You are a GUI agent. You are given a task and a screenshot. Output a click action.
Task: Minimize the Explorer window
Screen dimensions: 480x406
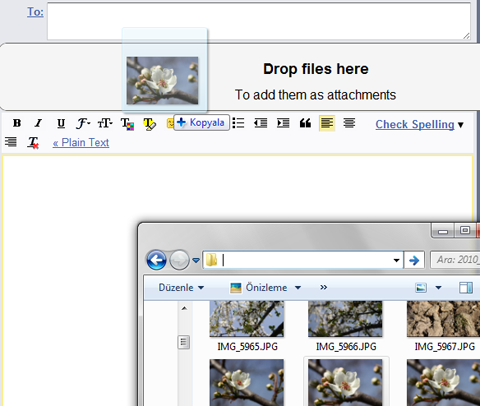[x=443, y=231]
